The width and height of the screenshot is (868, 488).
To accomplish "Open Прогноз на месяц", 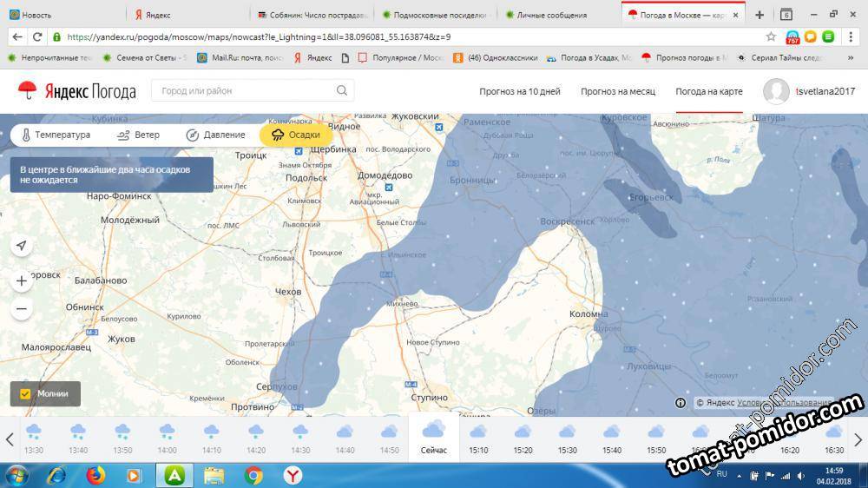I will (x=618, y=91).
